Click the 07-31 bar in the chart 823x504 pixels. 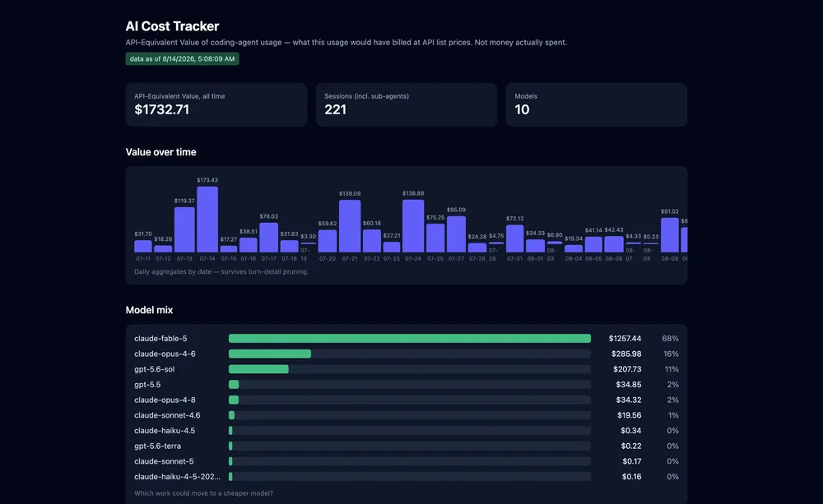pyautogui.click(x=515, y=238)
